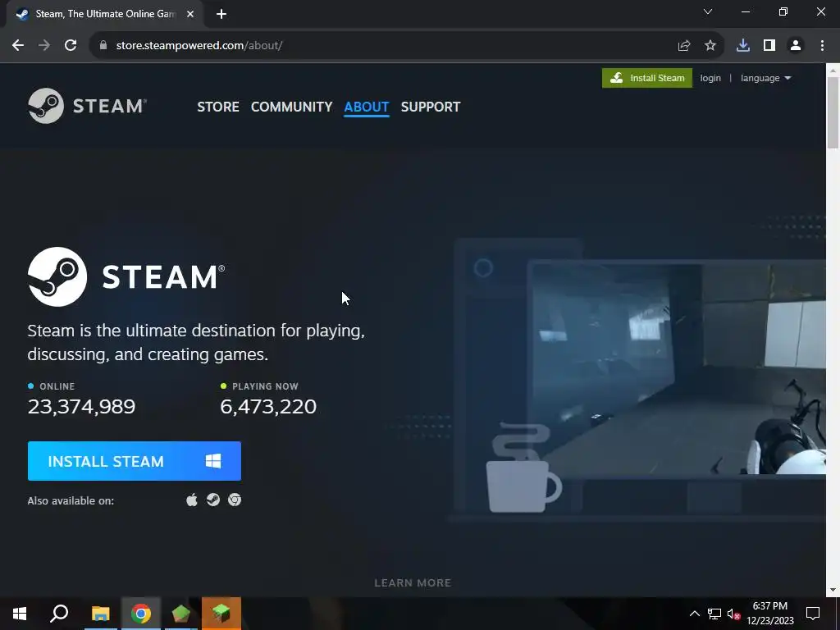The height and width of the screenshot is (630, 840).
Task: Select the SteamOS download icon
Action: click(213, 500)
